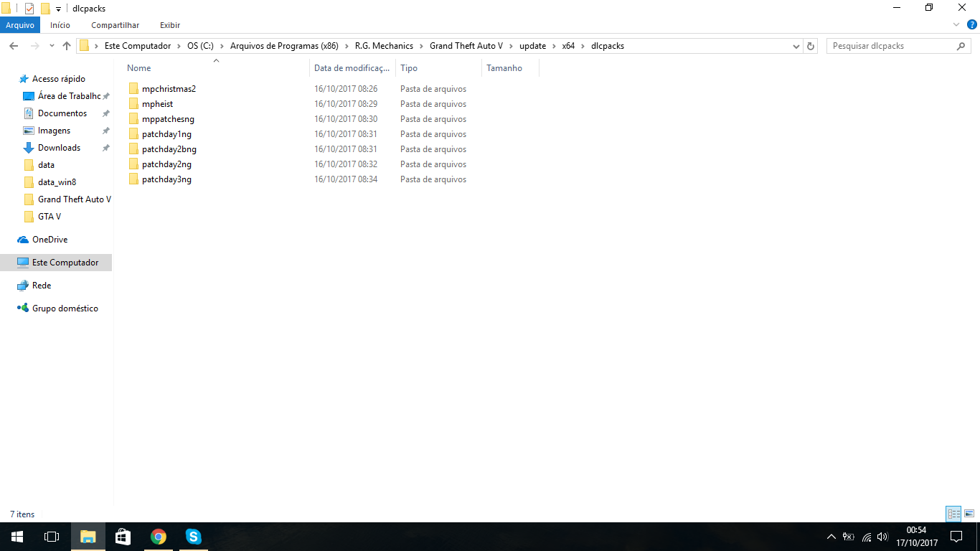Navigate to 'OS (C:)' in the address bar
980x551 pixels.
(x=201, y=46)
